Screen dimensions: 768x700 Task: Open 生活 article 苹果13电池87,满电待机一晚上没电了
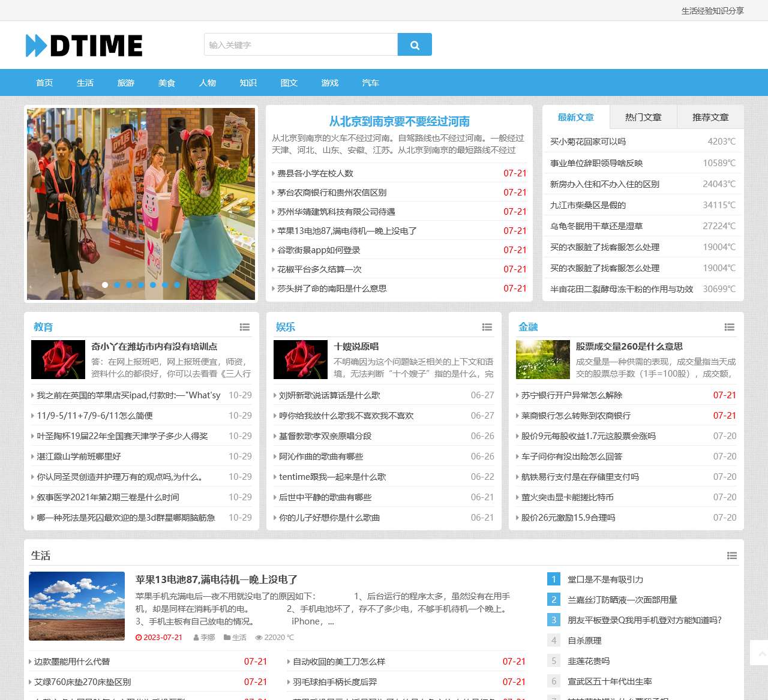[x=217, y=579]
